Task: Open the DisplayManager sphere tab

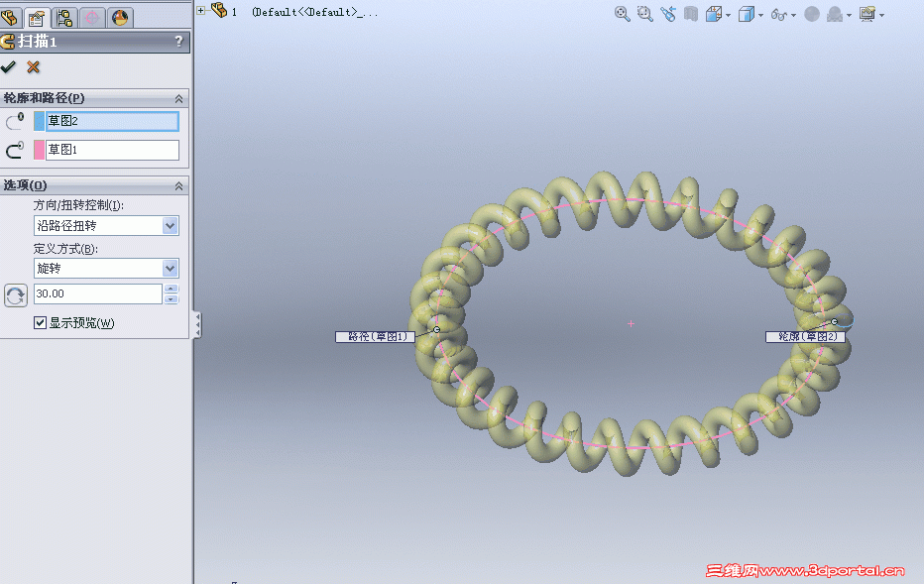Action: click(120, 18)
